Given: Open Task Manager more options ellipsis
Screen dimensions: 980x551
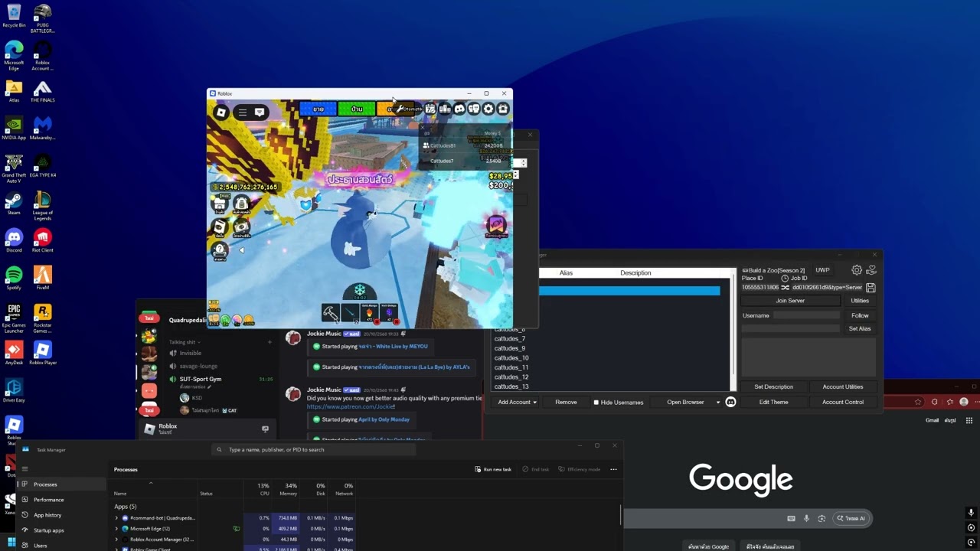Looking at the screenshot, I should (613, 469).
